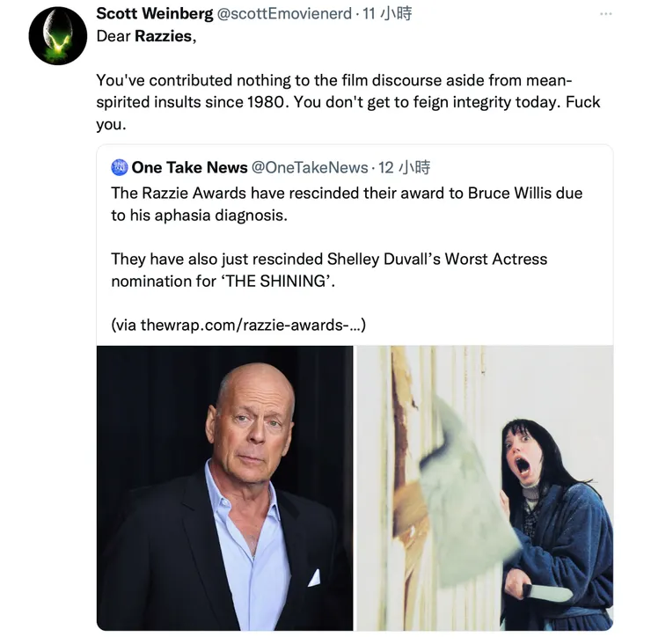
Task: Open Scott Weinberg's alien egg avatar
Action: pos(58,36)
